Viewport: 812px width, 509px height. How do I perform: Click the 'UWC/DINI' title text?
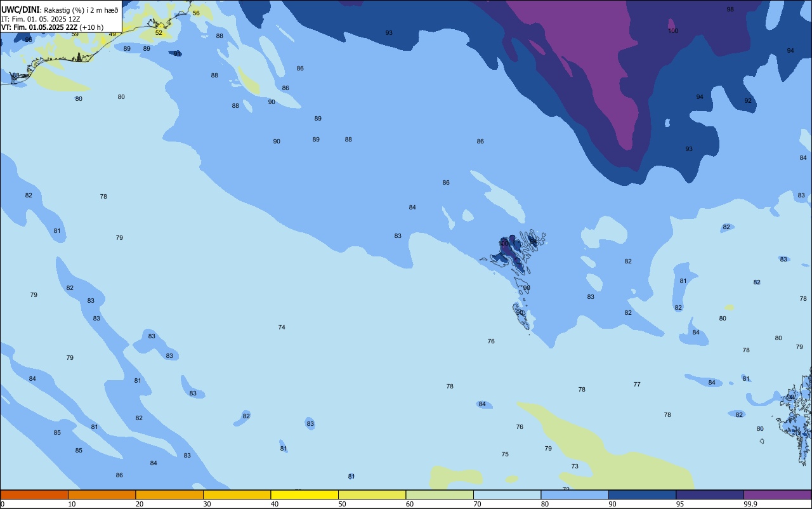20,10
